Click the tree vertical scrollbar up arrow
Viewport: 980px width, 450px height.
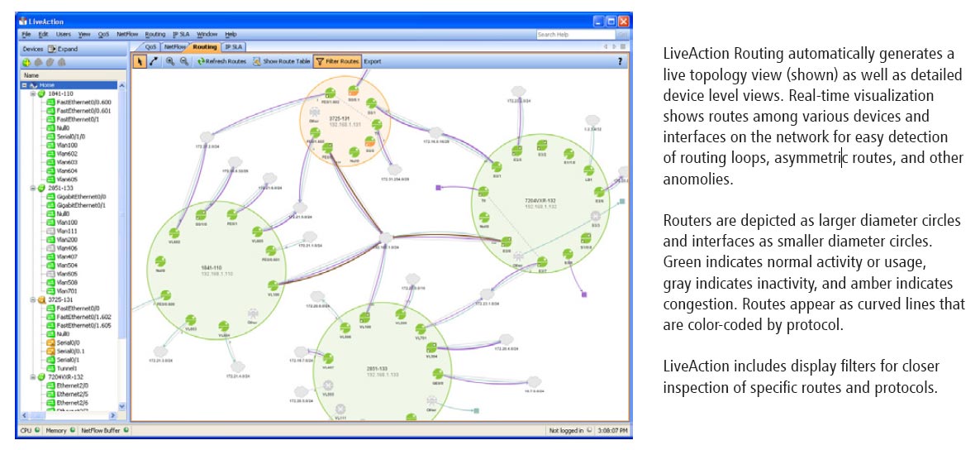coord(121,85)
